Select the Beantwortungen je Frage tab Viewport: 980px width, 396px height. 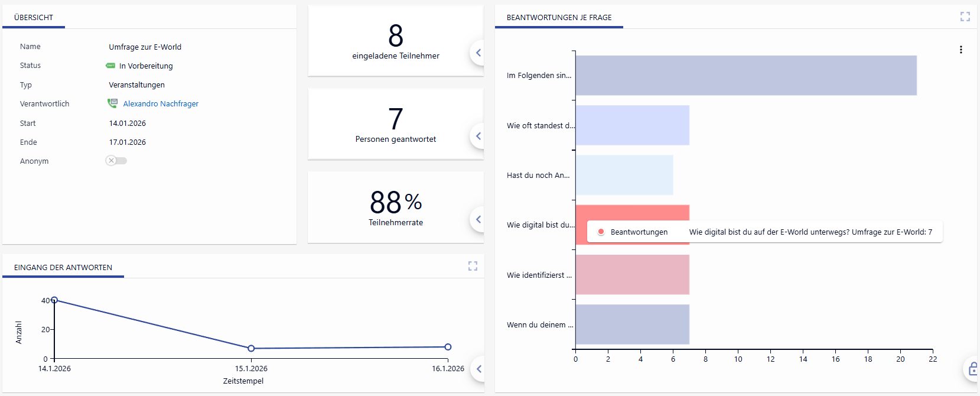[559, 18]
